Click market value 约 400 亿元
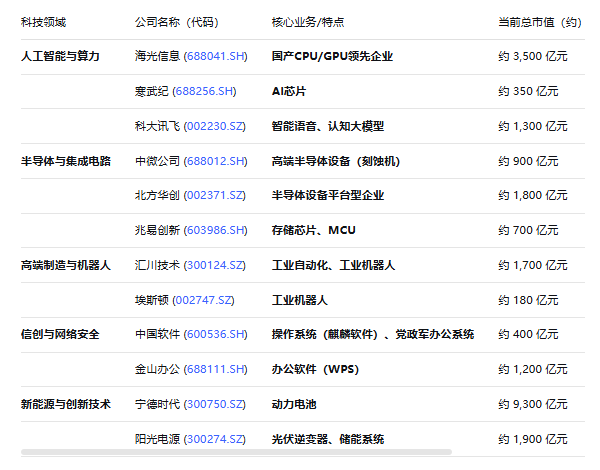This screenshot has height=470, width=600. pos(528,334)
